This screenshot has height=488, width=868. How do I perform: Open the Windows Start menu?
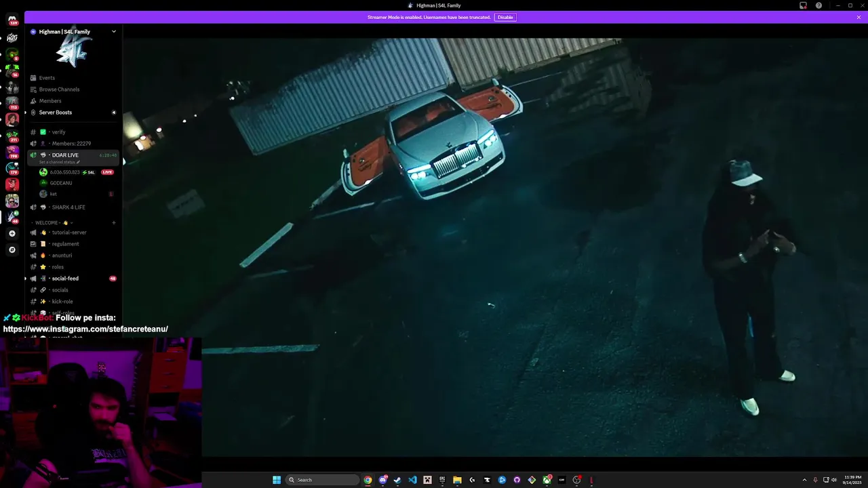click(277, 480)
